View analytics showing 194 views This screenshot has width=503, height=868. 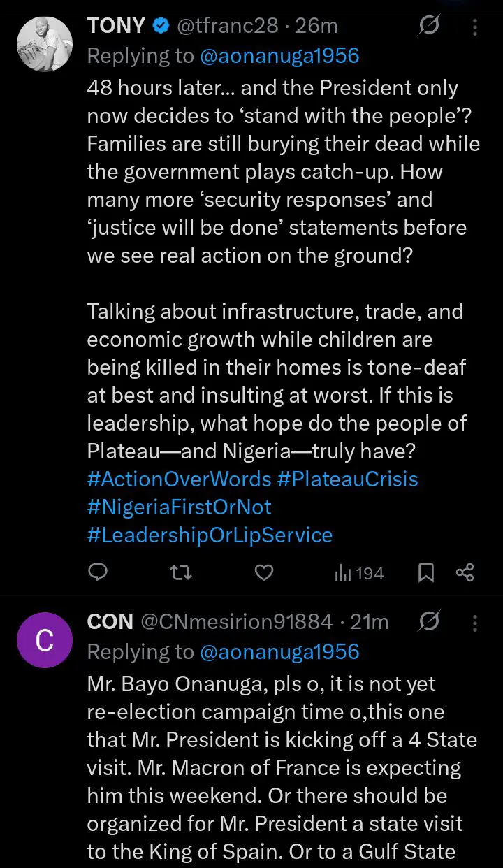pyautogui.click(x=359, y=574)
